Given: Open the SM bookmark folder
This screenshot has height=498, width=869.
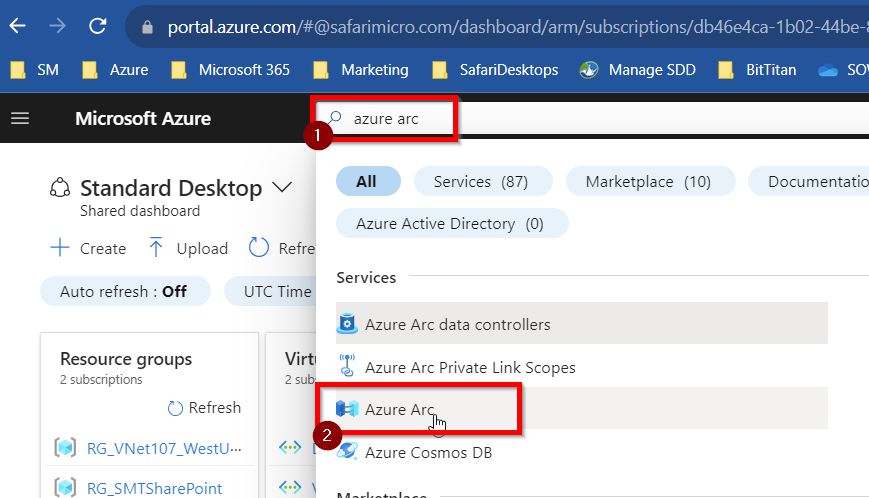Looking at the screenshot, I should point(35,70).
